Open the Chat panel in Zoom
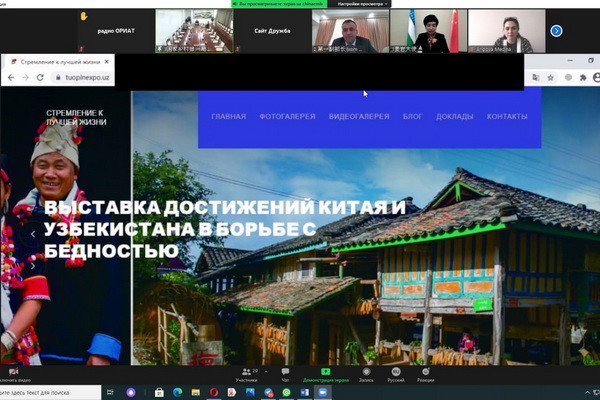The image size is (600, 400). coord(285,373)
